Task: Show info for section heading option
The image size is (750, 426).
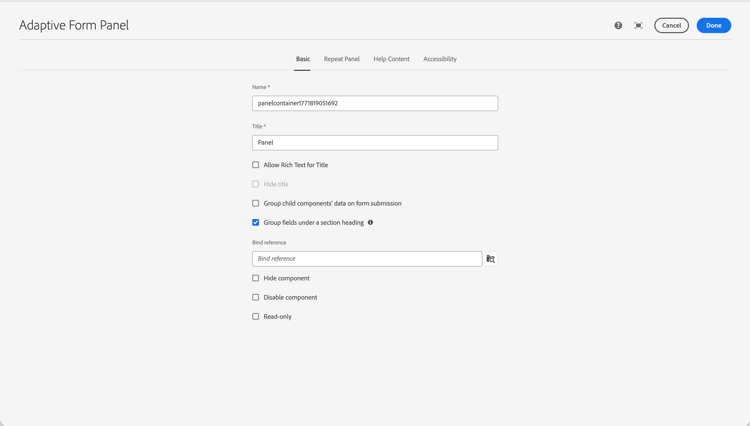Action: [x=370, y=222]
